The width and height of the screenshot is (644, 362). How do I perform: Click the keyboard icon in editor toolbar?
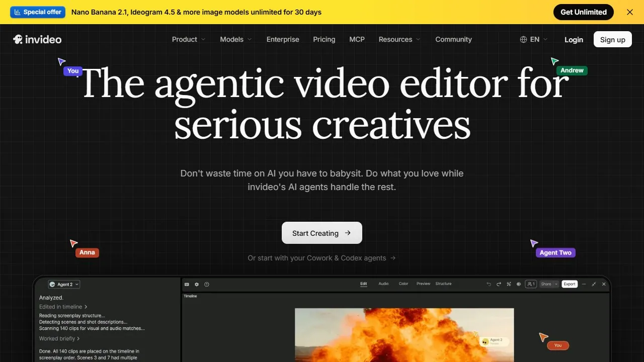pyautogui.click(x=187, y=284)
